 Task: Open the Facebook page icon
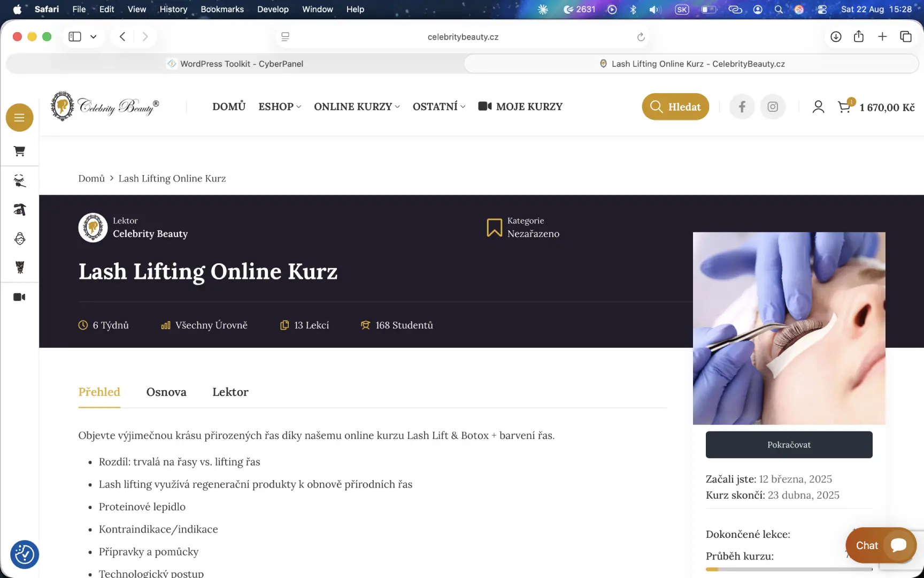point(742,107)
